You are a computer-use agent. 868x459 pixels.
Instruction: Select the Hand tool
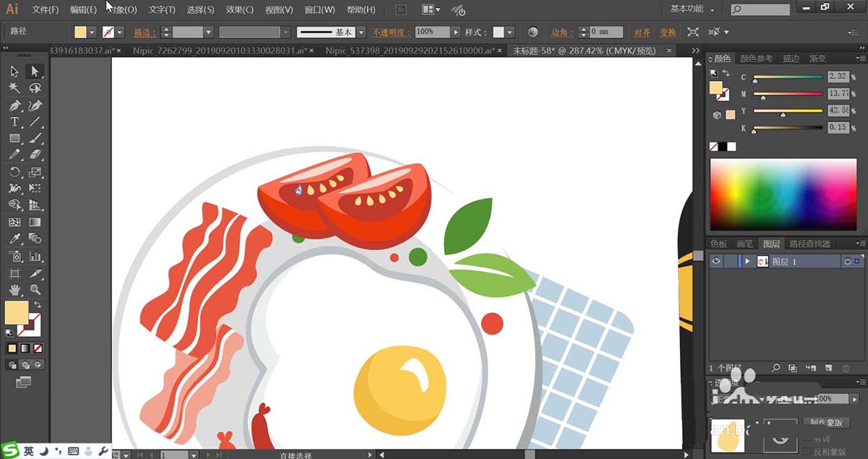[x=14, y=291]
